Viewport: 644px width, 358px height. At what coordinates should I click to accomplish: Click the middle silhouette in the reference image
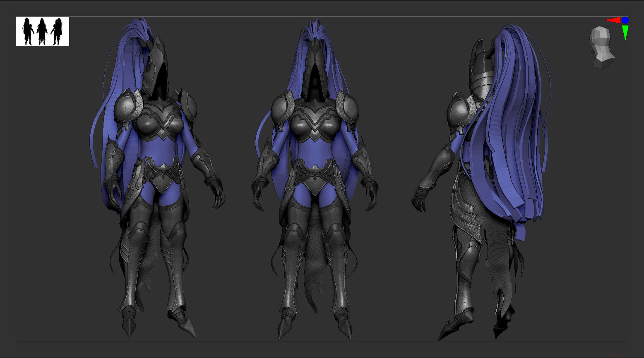pyautogui.click(x=41, y=31)
